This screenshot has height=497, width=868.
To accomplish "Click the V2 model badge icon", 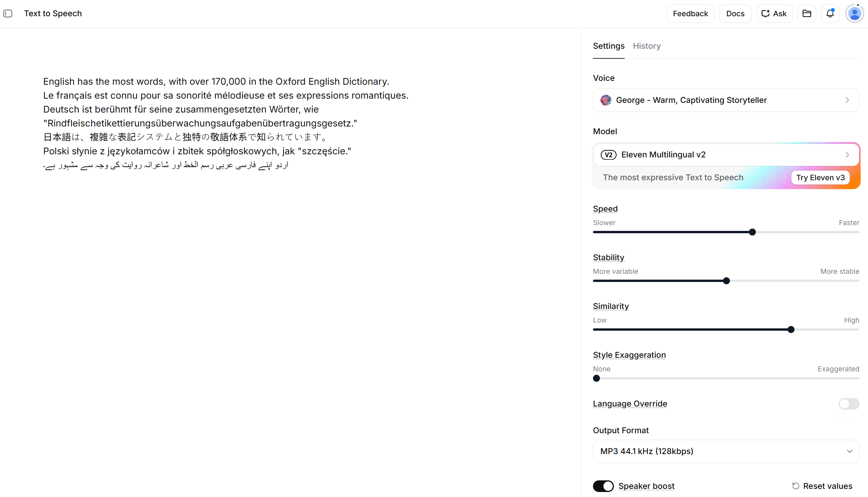I will click(608, 155).
